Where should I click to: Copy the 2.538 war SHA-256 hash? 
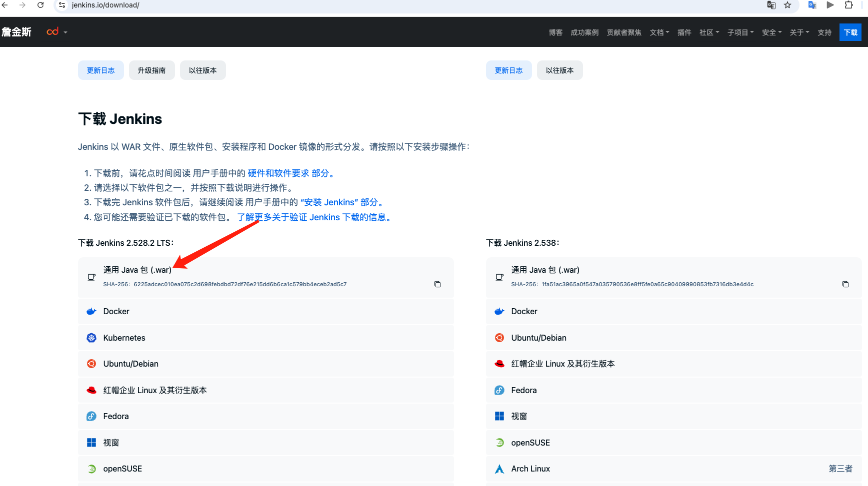click(x=845, y=284)
